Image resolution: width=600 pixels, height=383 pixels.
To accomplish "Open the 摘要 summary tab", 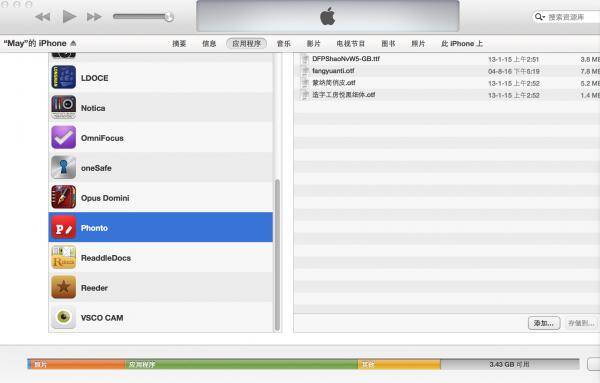I will coord(179,44).
